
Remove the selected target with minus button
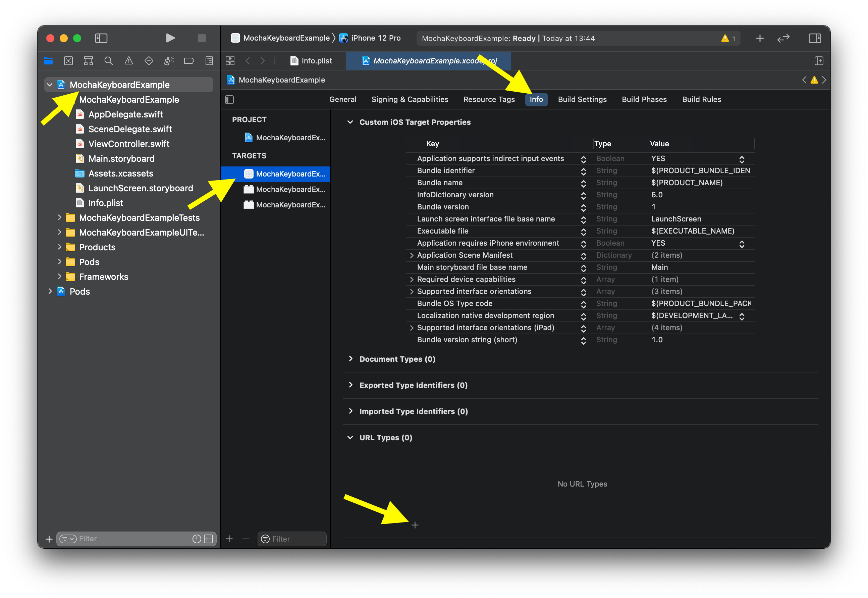pyautogui.click(x=246, y=539)
